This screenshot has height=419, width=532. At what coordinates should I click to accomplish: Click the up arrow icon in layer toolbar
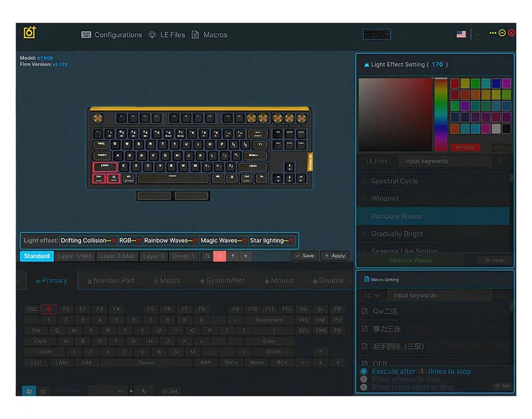tap(233, 256)
